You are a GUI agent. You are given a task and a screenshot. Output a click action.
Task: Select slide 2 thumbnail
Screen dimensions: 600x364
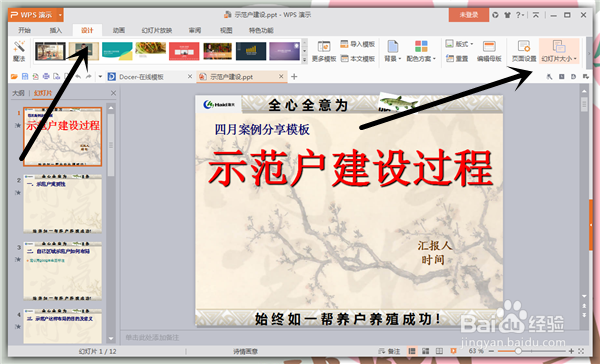[x=63, y=204]
